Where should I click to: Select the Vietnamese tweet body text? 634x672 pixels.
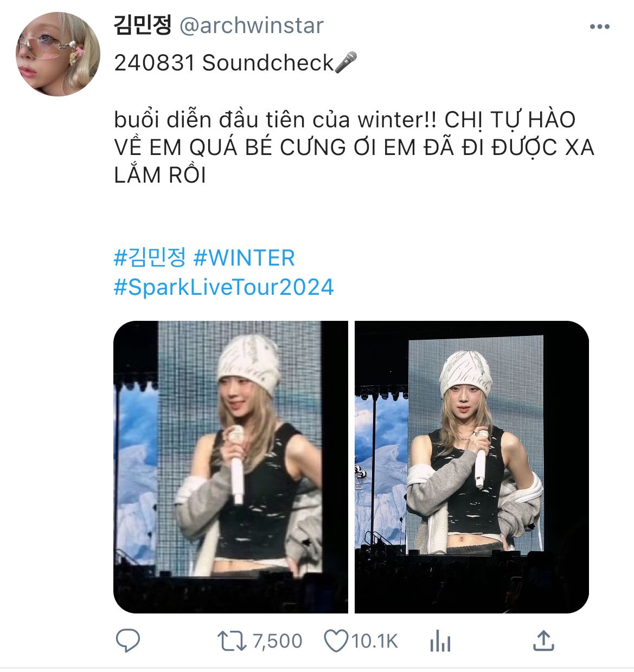click(x=354, y=147)
